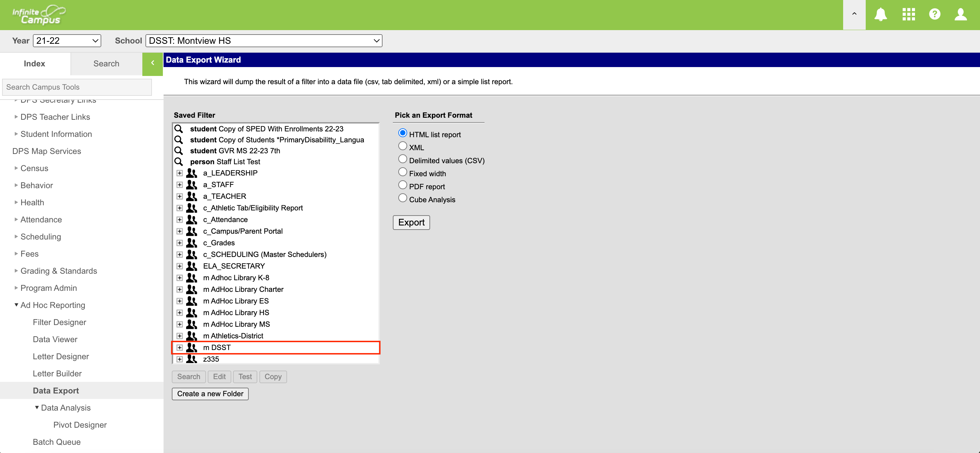The image size is (980, 453).
Task: Collapse the header with the up caret
Action: tap(854, 14)
